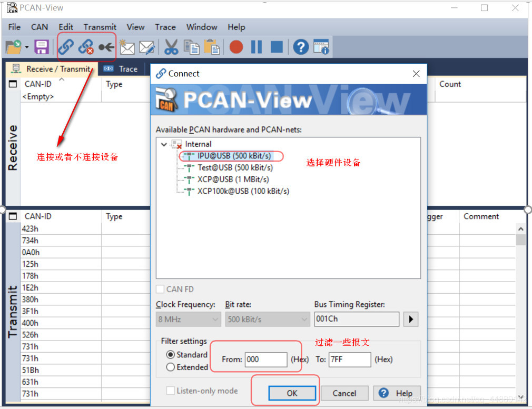532x409 pixels.
Task: Open the Transmit menu
Action: coord(100,27)
